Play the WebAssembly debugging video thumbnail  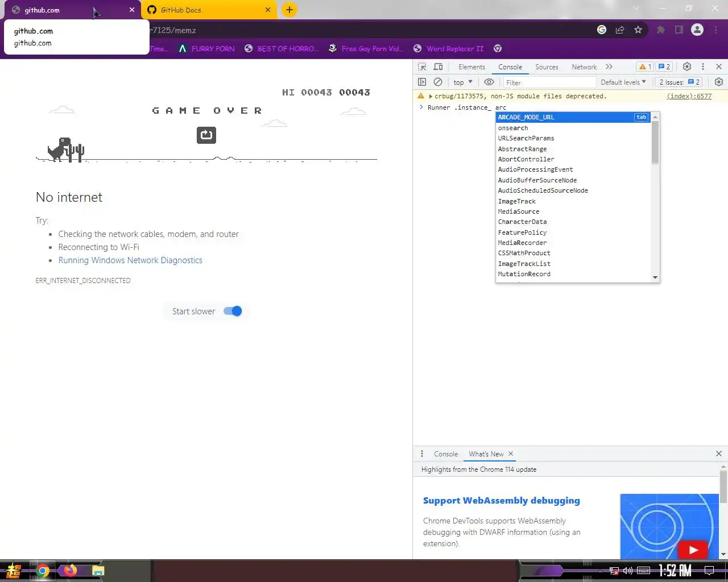pos(669,526)
